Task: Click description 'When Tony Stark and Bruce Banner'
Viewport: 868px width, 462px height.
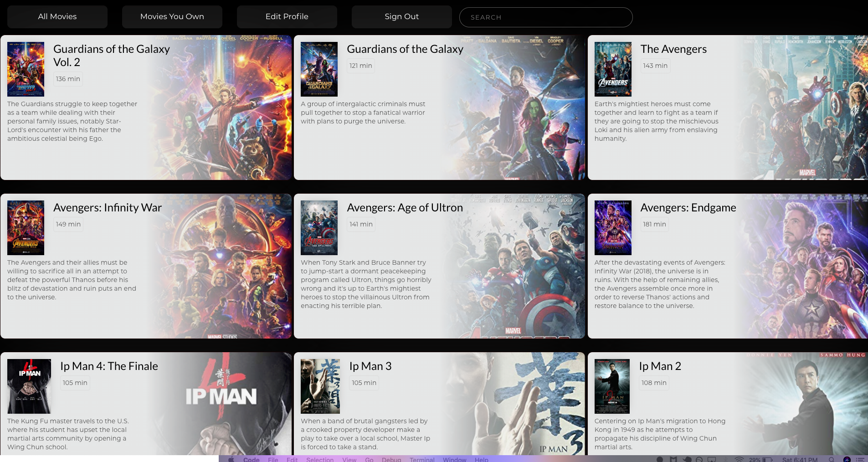Action: click(x=366, y=284)
